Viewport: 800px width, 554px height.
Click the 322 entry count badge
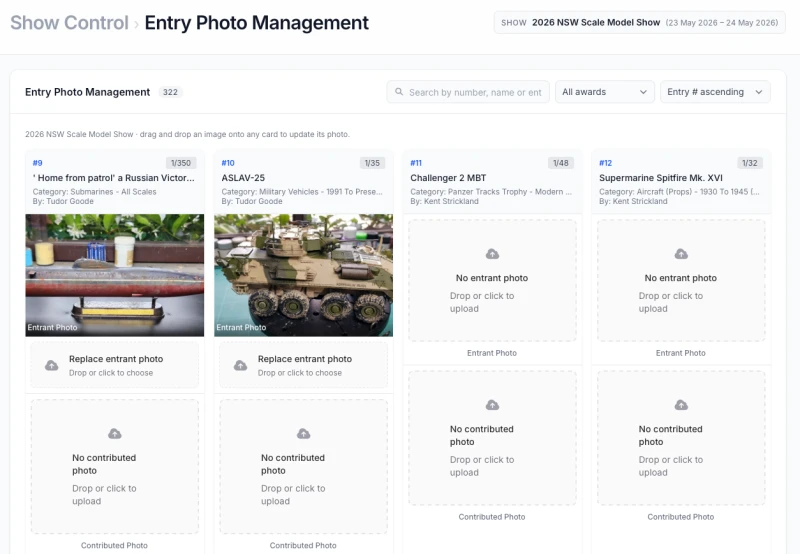170,92
